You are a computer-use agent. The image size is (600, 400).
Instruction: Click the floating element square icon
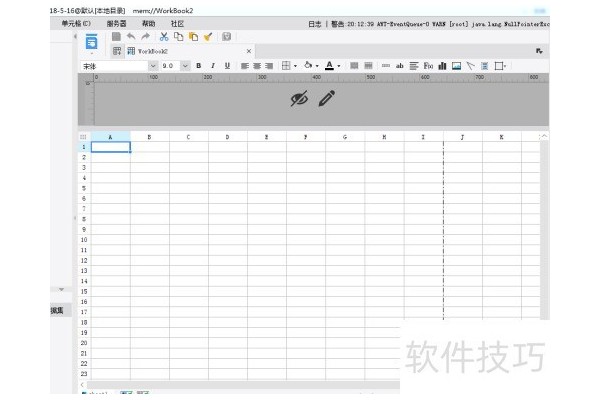tap(499, 66)
